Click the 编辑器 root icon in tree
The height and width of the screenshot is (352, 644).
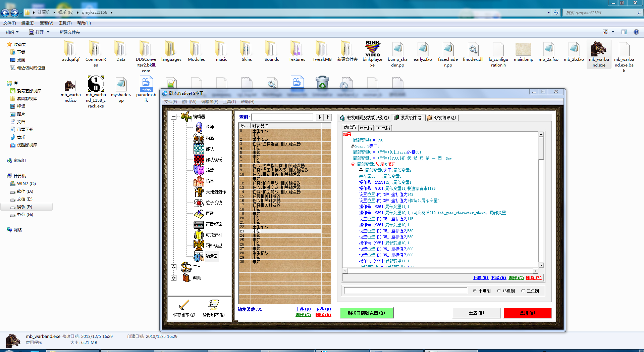coord(186,117)
